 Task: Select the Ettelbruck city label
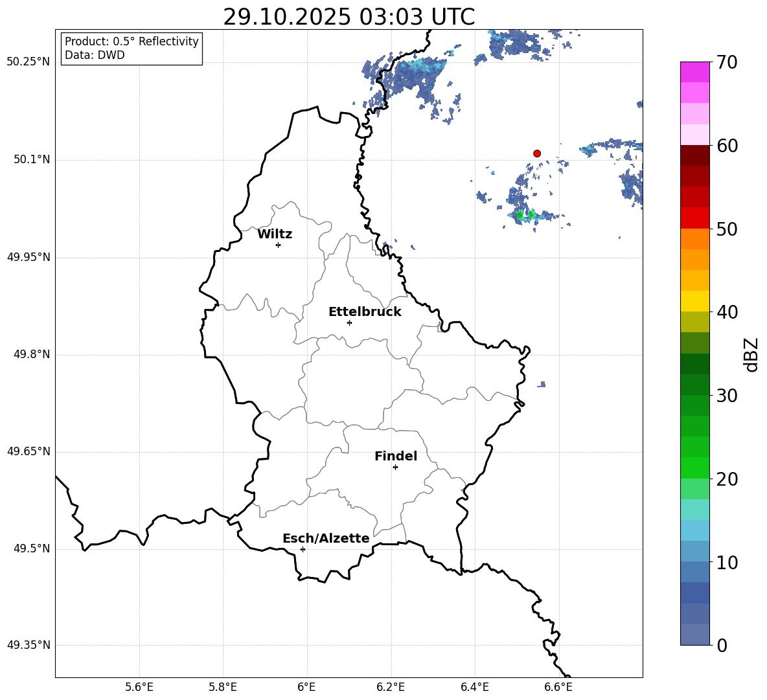point(365,312)
